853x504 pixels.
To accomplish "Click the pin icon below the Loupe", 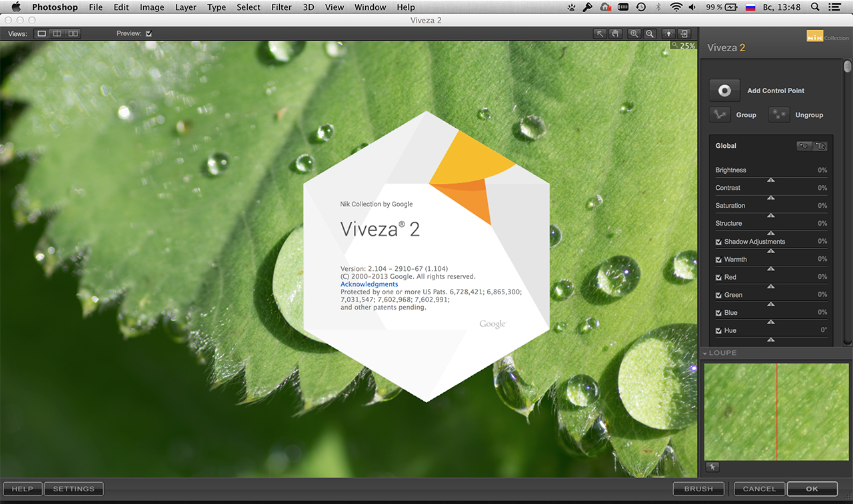I will 712,467.
